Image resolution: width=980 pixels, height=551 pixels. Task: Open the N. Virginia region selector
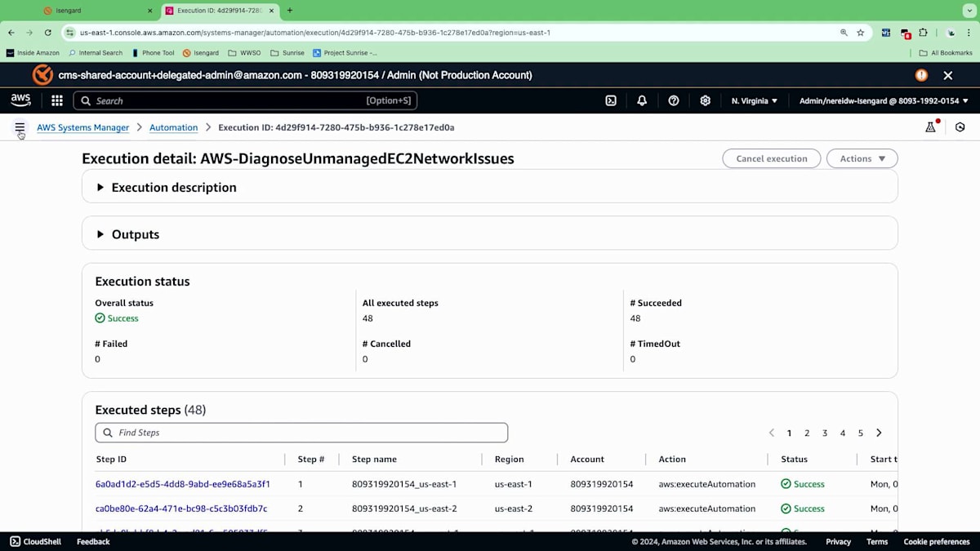coord(755,100)
